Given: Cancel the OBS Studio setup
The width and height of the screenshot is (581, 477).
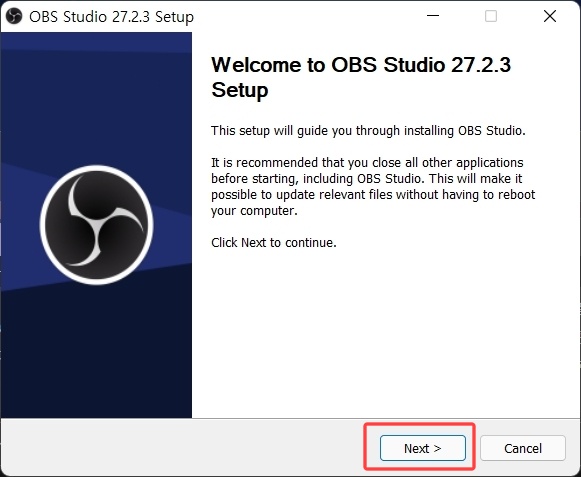Looking at the screenshot, I should click(x=523, y=448).
